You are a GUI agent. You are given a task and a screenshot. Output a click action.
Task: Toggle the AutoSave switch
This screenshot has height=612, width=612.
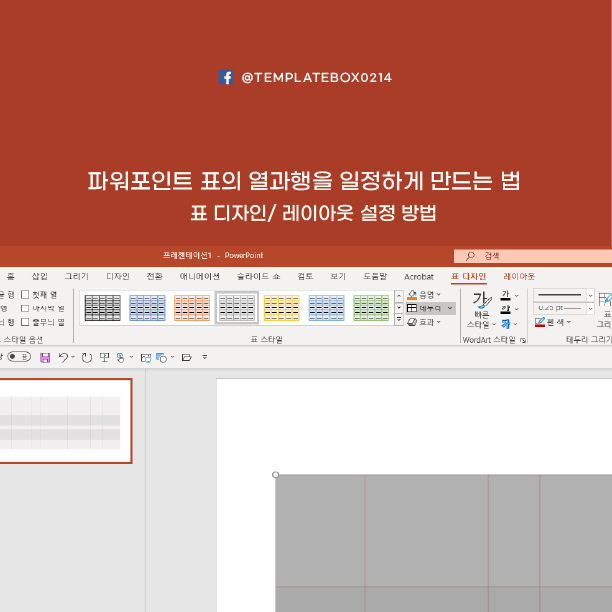[19, 357]
